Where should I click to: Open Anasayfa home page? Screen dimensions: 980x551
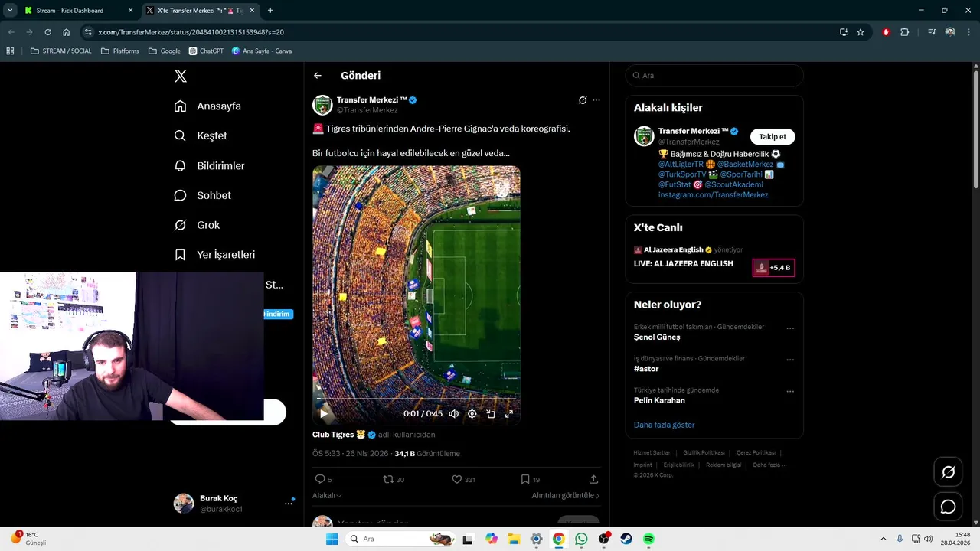(x=207, y=106)
